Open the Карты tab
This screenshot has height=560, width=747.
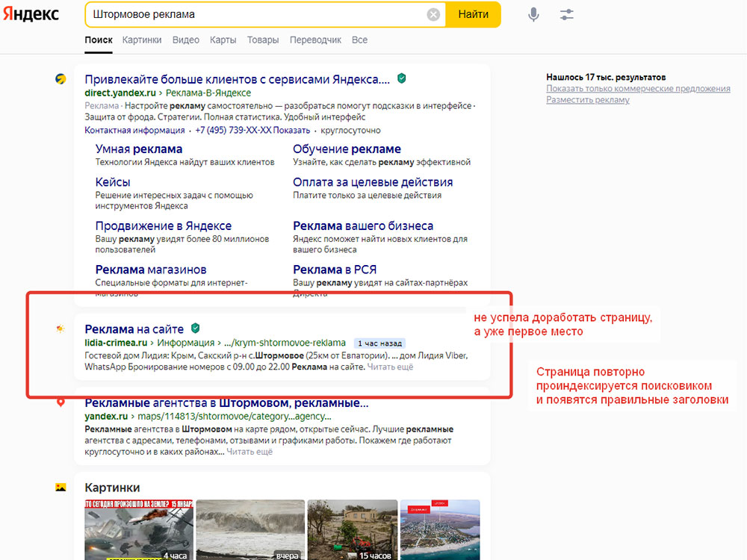coord(223,40)
